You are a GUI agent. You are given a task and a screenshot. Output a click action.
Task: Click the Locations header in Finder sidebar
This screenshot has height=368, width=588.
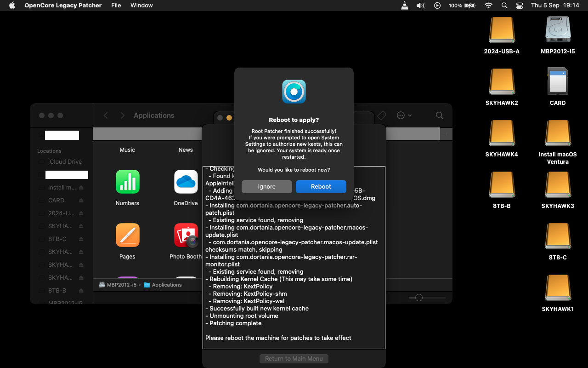[x=49, y=151]
